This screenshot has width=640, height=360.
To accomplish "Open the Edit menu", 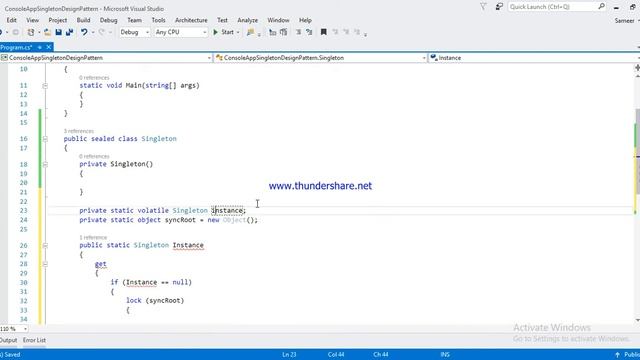I will (x=11, y=20).
